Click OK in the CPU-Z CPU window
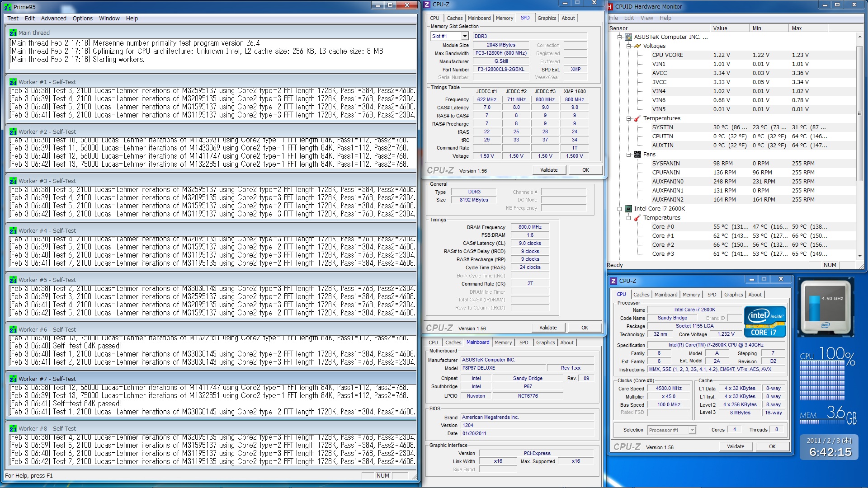 pyautogui.click(x=772, y=446)
